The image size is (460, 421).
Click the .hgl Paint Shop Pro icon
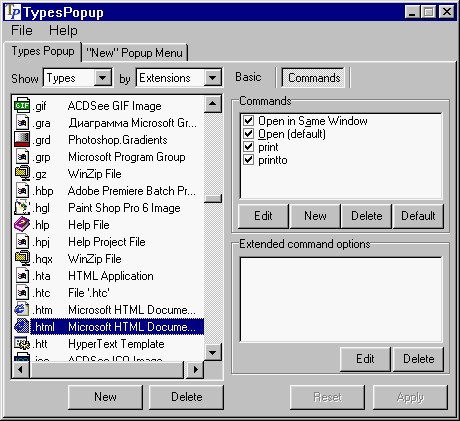22,208
